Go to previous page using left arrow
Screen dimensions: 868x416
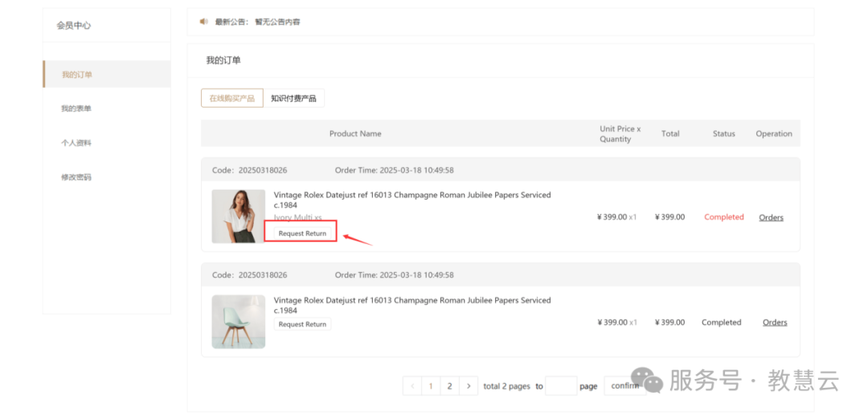click(412, 386)
